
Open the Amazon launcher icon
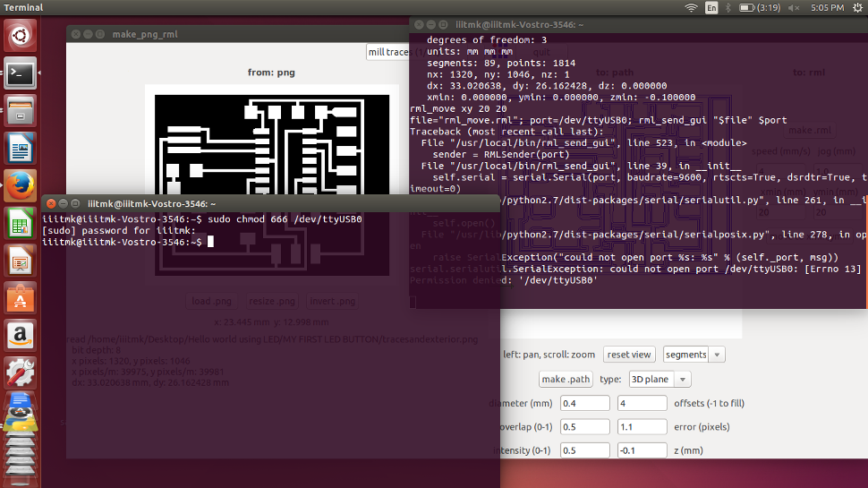21,335
